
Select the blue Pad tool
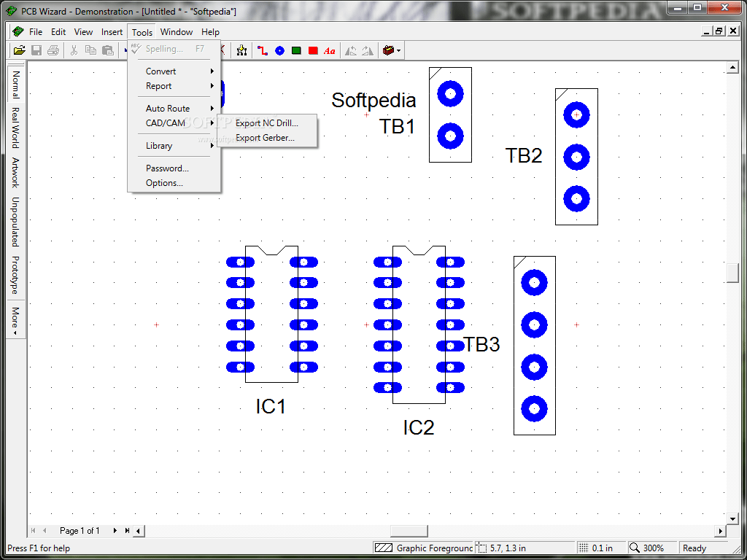tap(279, 50)
